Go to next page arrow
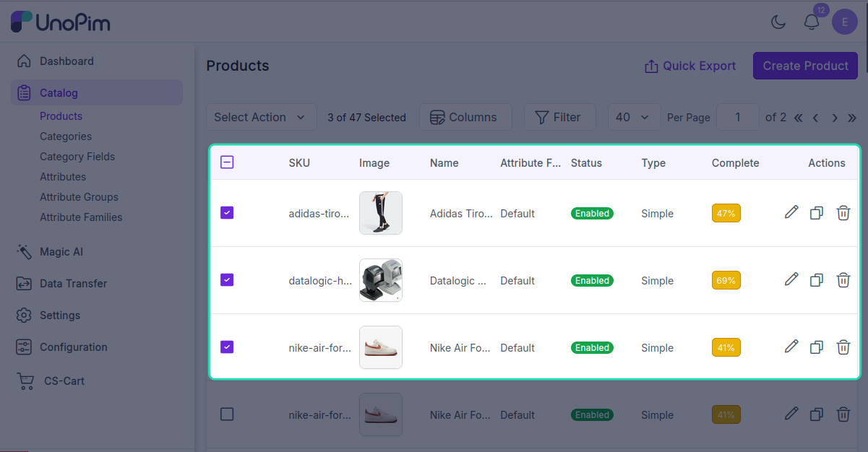Viewport: 868px width, 452px height. (x=835, y=118)
